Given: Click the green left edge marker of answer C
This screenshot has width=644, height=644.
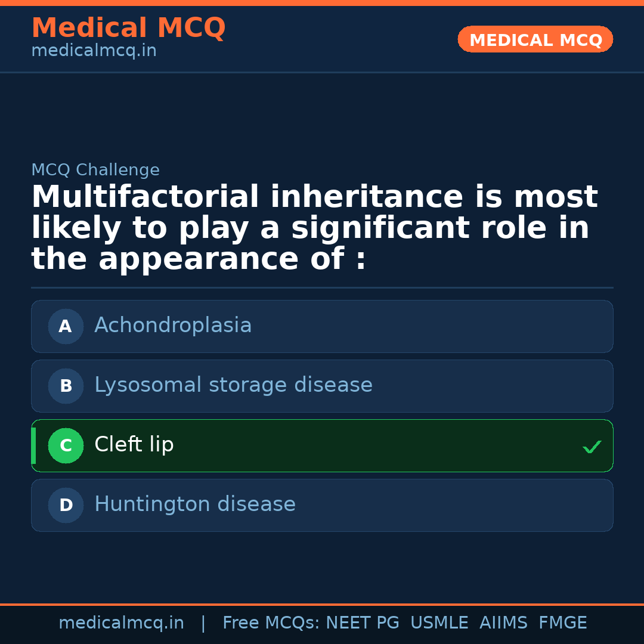Looking at the screenshot, I should [33, 445].
